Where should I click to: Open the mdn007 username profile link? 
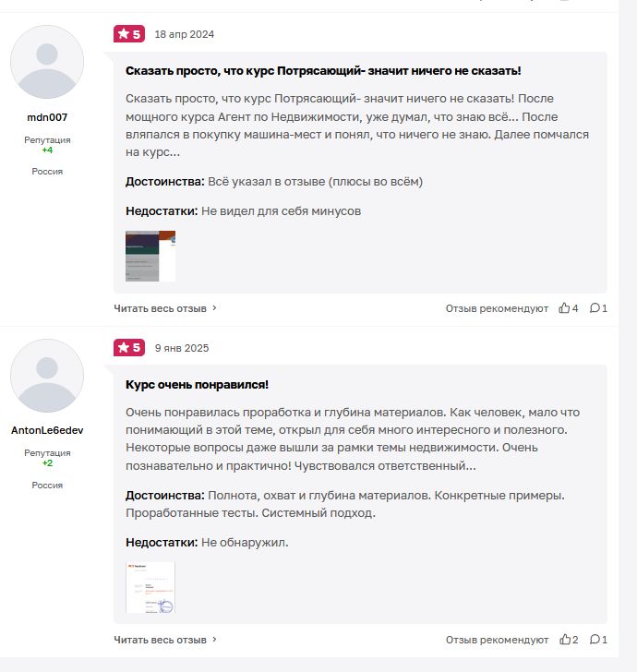47,117
